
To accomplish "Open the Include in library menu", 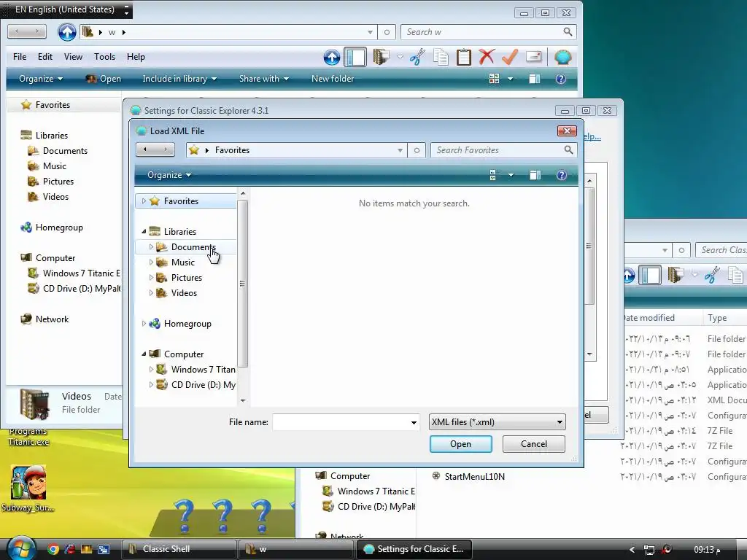I will coord(179,79).
